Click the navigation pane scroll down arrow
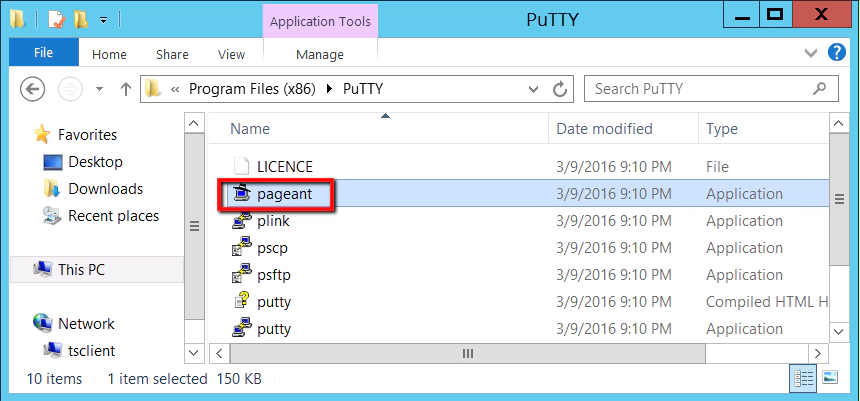The image size is (860, 401). [194, 352]
